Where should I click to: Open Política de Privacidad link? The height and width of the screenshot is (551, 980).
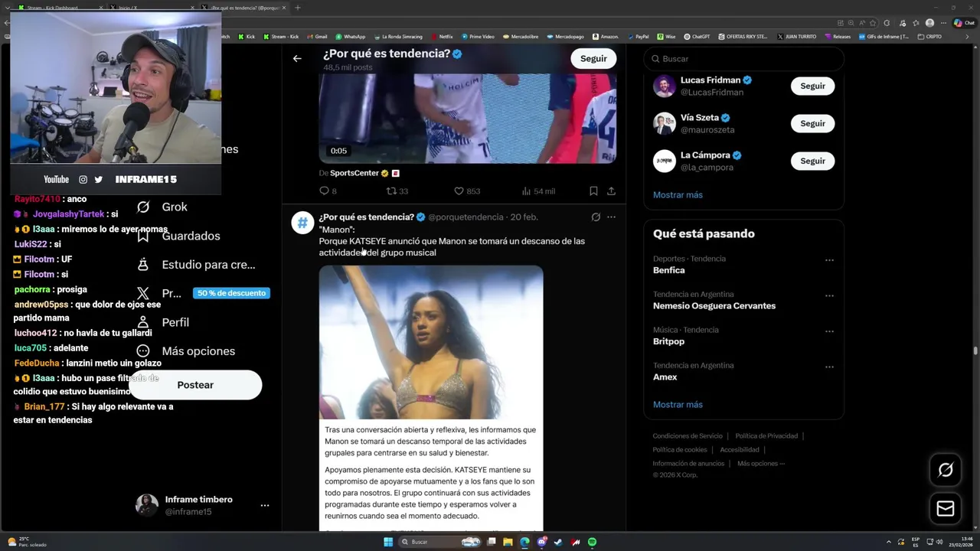pos(766,436)
